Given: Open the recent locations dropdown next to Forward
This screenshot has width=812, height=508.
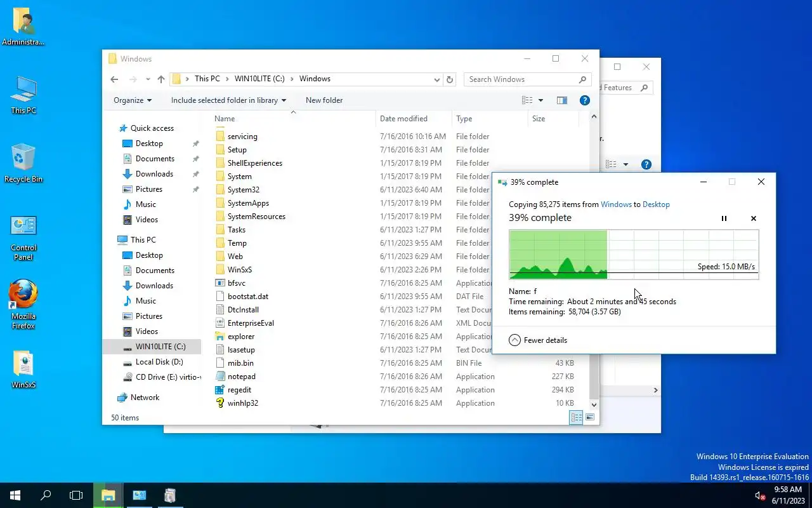Looking at the screenshot, I should (148, 79).
